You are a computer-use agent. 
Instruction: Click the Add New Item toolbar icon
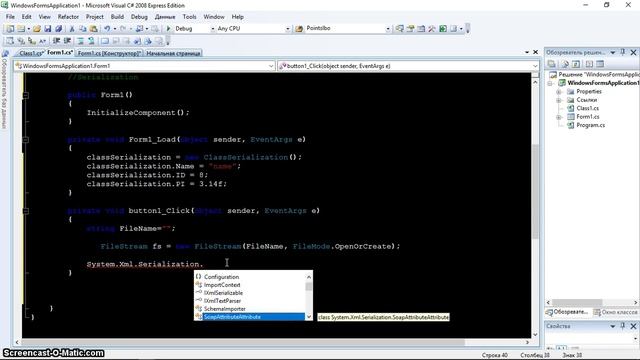coord(20,29)
